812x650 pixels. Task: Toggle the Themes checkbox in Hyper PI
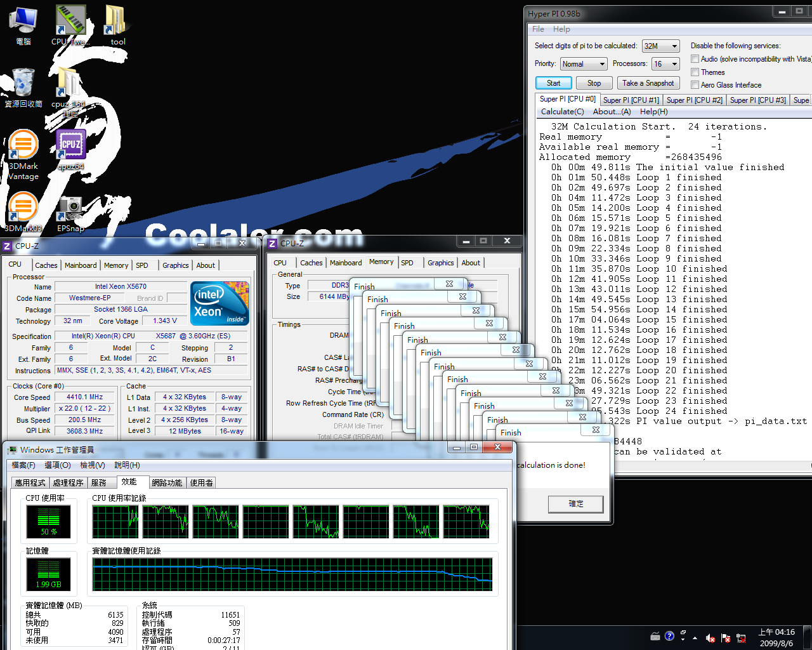coord(695,72)
